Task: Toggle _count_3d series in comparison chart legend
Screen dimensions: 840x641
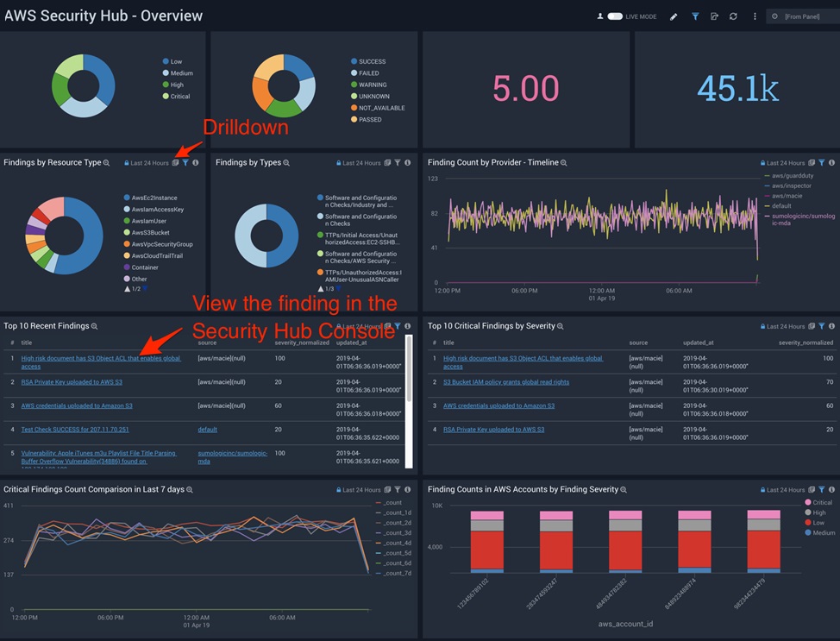Action: pos(394,533)
